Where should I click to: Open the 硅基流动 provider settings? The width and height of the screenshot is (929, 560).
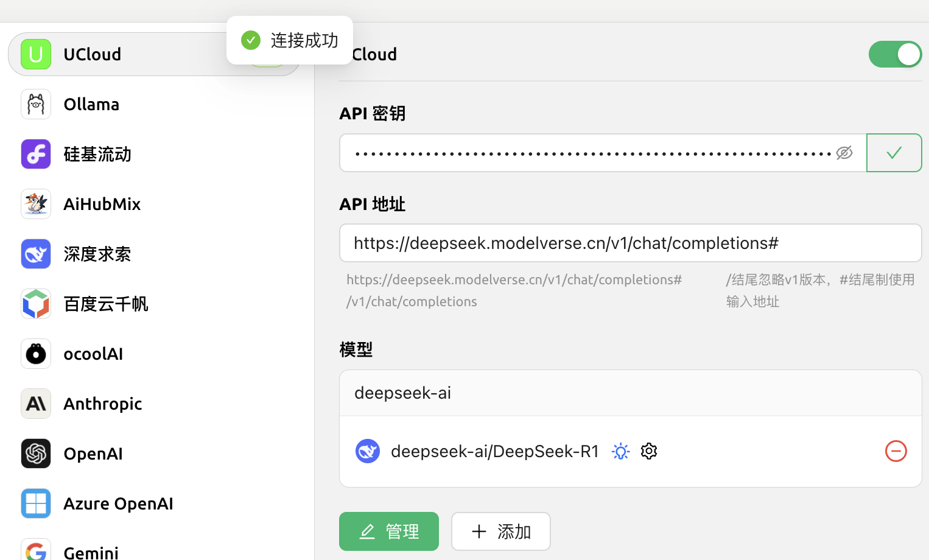coord(97,154)
